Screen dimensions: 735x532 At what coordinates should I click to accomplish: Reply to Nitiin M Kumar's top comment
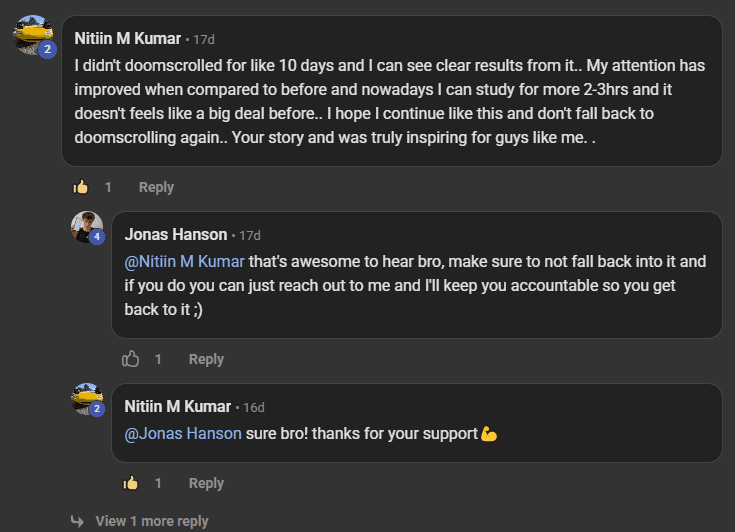click(156, 187)
